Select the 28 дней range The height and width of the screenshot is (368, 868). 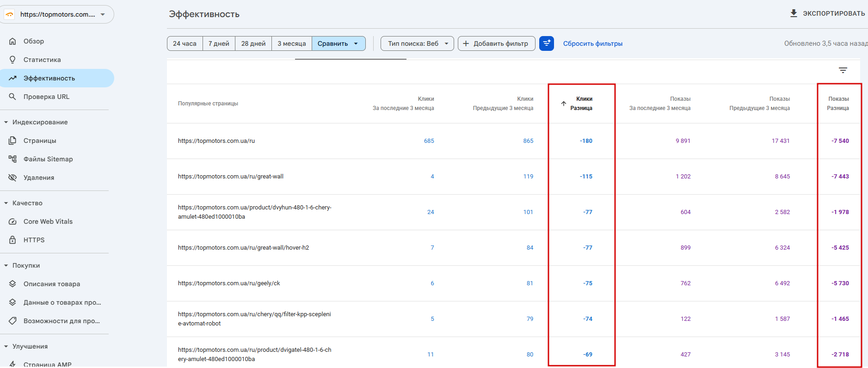[x=253, y=43]
